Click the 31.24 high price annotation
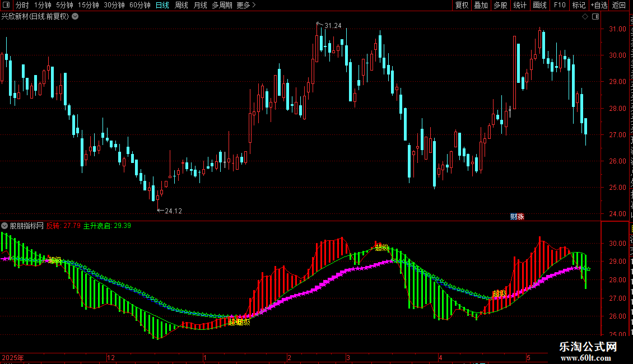Screen dimensions: 633x364 (333, 26)
